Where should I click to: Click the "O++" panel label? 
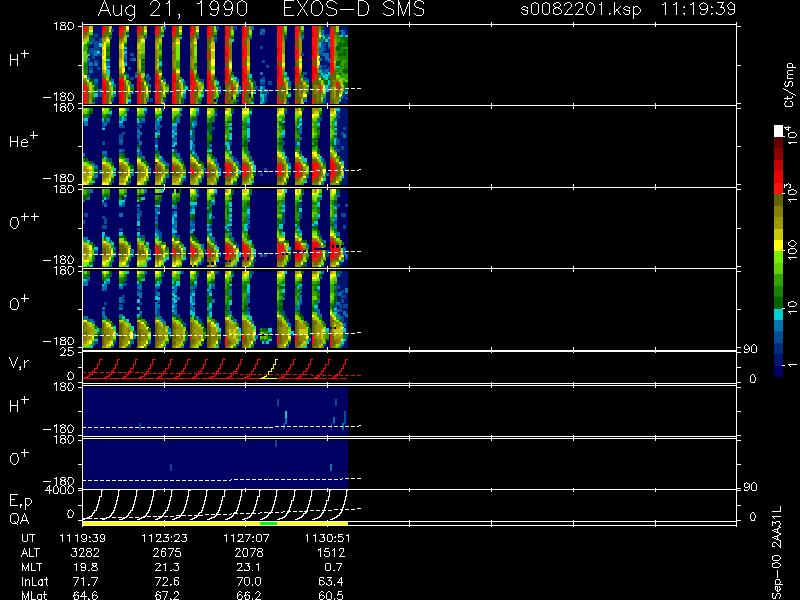click(x=24, y=221)
